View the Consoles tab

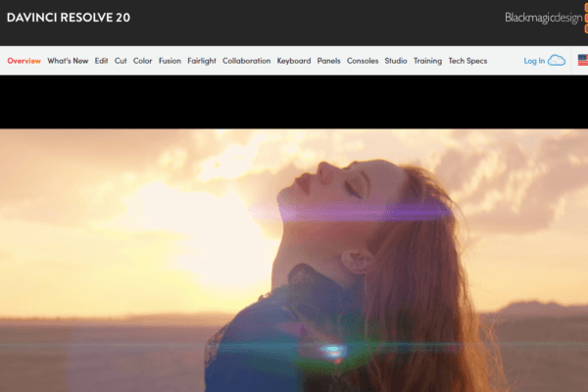(363, 61)
